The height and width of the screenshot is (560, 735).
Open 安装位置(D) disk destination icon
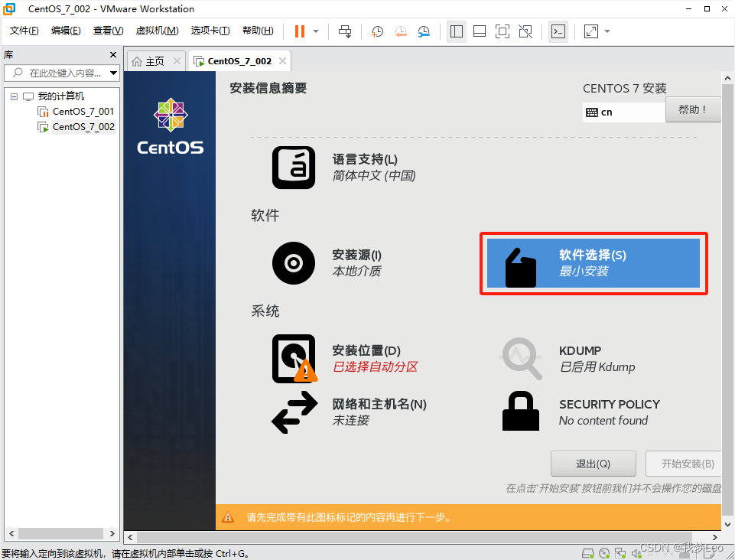(294, 358)
